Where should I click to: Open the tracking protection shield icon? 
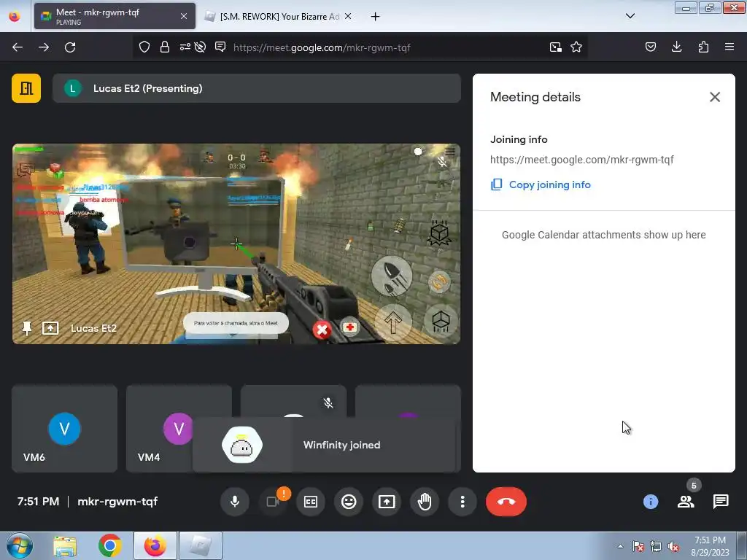[x=144, y=47]
